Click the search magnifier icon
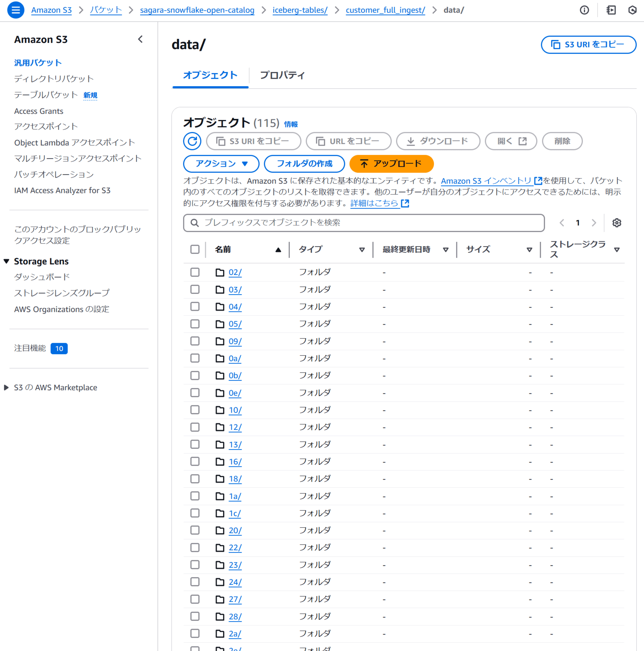This screenshot has width=644, height=651. tap(194, 223)
